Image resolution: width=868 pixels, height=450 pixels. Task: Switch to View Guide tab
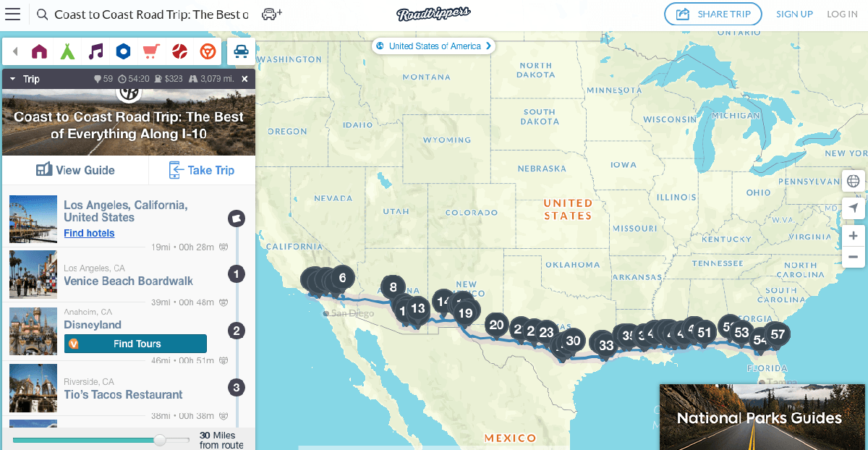tap(75, 170)
